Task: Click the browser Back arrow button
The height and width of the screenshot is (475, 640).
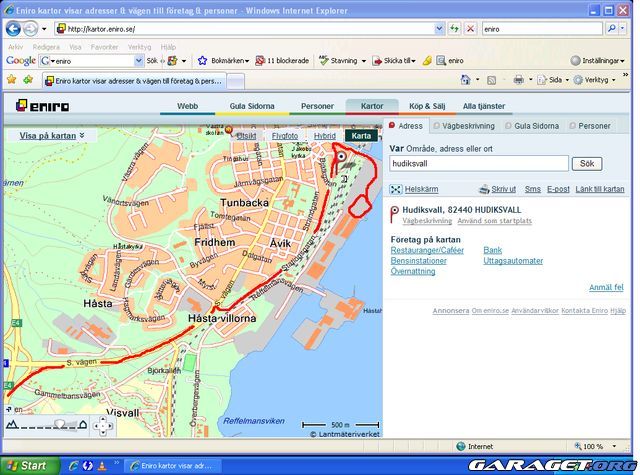Action: click(14, 29)
